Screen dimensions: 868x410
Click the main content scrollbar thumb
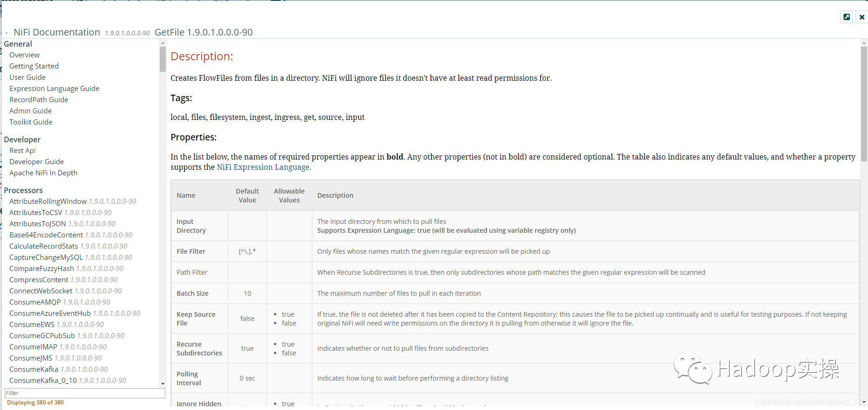coord(864,104)
